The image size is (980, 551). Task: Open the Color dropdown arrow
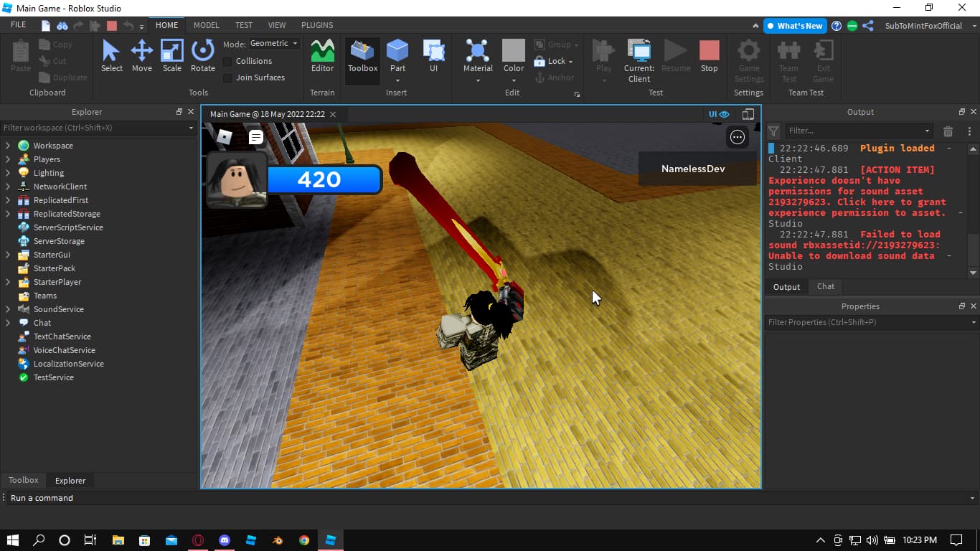coord(514,80)
